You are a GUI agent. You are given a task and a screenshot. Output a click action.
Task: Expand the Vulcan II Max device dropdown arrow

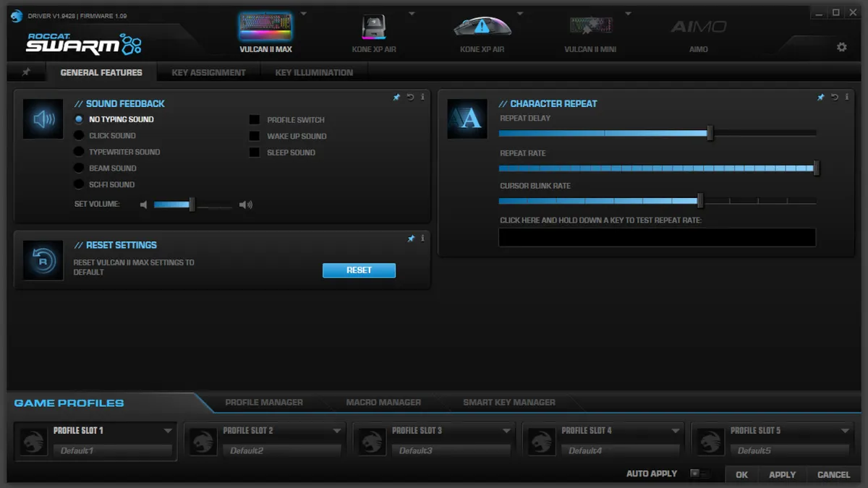pos(303,13)
